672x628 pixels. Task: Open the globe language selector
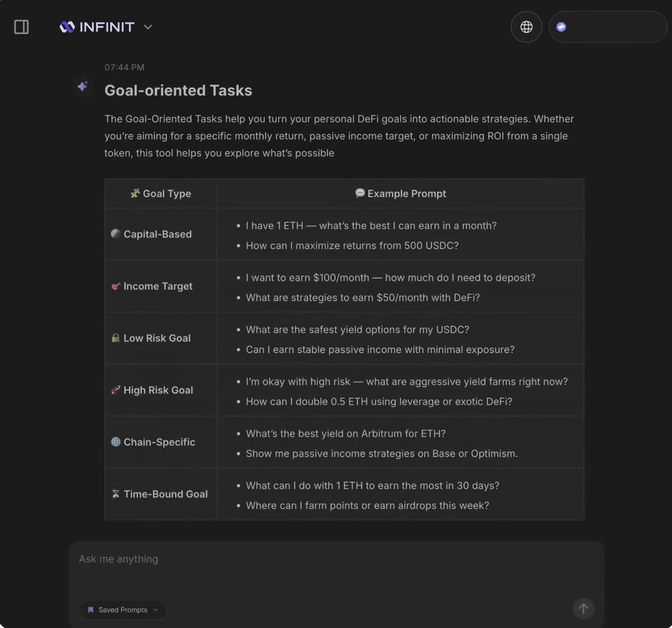coord(527,27)
